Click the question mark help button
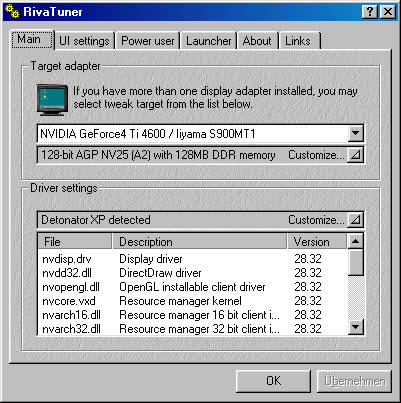Screen dimensions: 401x403 pyautogui.click(x=370, y=12)
